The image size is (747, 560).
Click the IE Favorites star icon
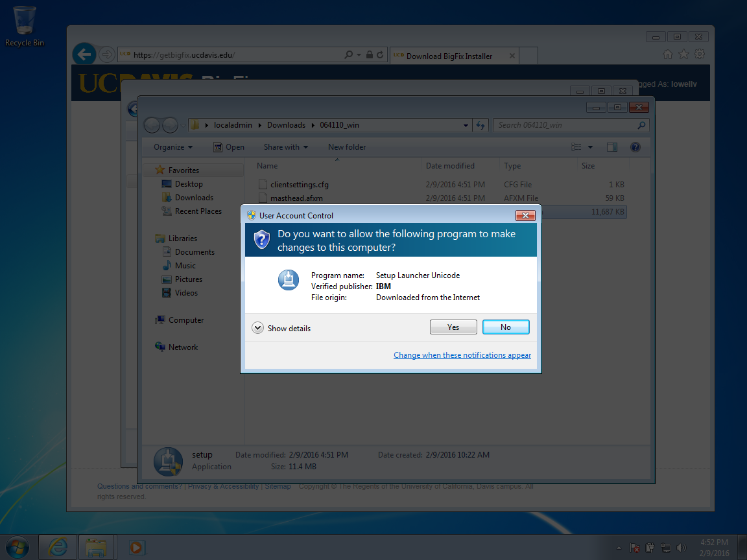(683, 54)
